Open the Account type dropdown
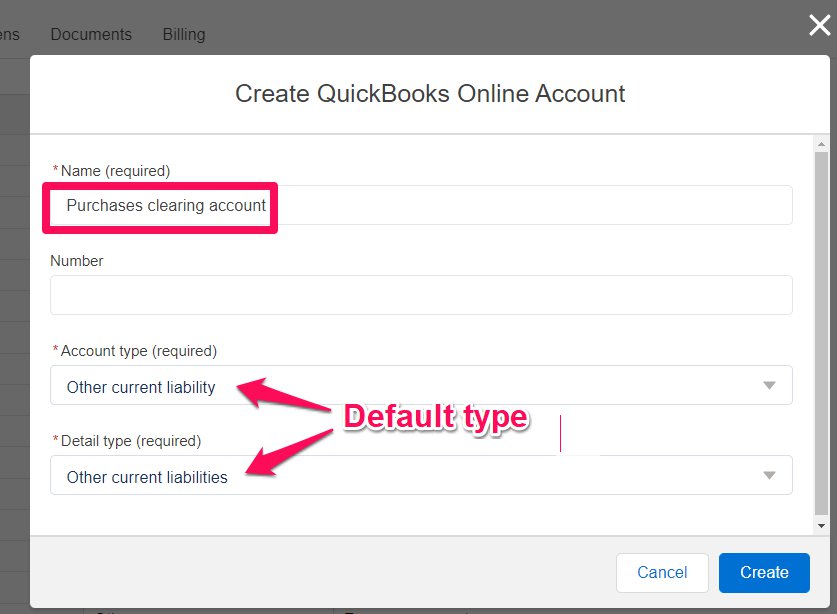This screenshot has width=837, height=614. (x=421, y=385)
